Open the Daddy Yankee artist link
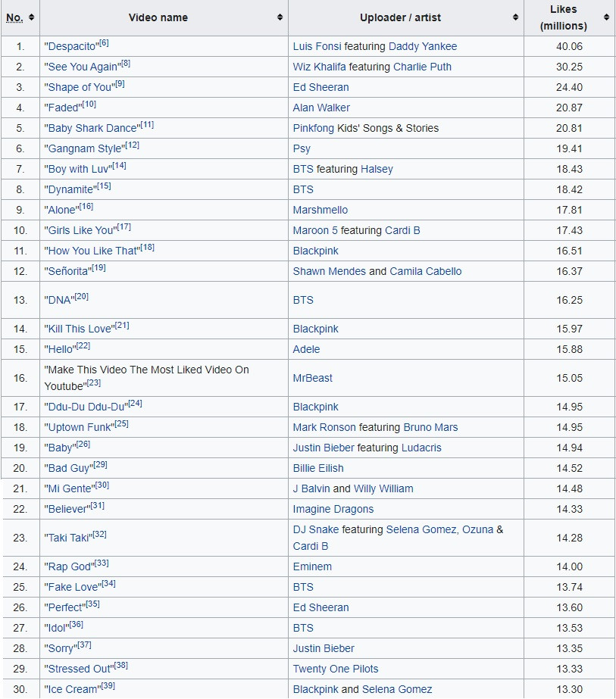The image size is (616, 699). (x=423, y=46)
